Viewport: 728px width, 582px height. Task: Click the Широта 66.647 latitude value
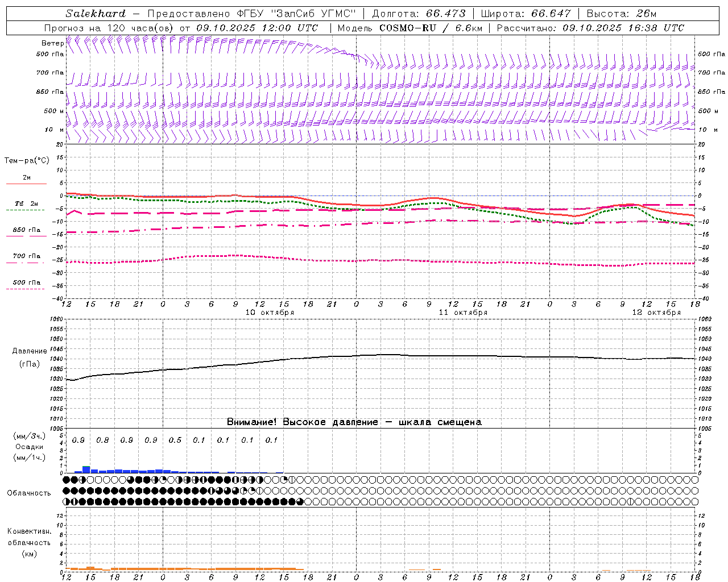[526, 14]
